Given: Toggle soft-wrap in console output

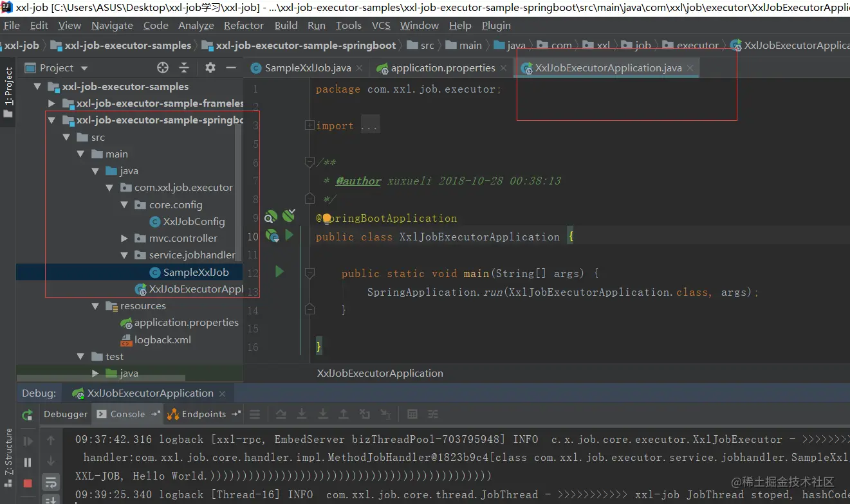Looking at the screenshot, I should [x=50, y=482].
